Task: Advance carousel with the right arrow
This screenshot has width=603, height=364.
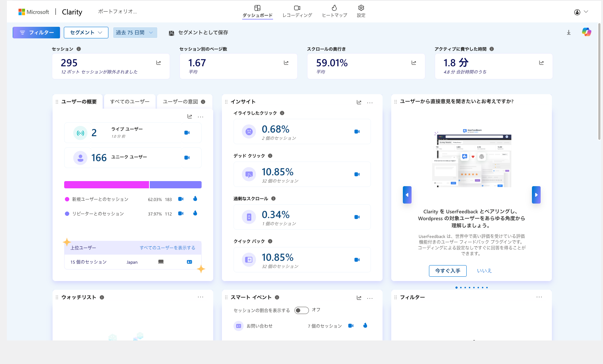Action: click(x=536, y=195)
